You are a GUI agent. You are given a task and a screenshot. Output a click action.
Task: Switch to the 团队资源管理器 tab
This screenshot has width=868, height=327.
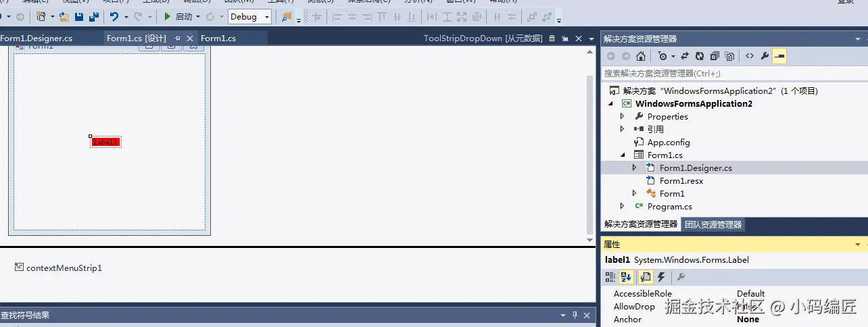[x=713, y=224]
